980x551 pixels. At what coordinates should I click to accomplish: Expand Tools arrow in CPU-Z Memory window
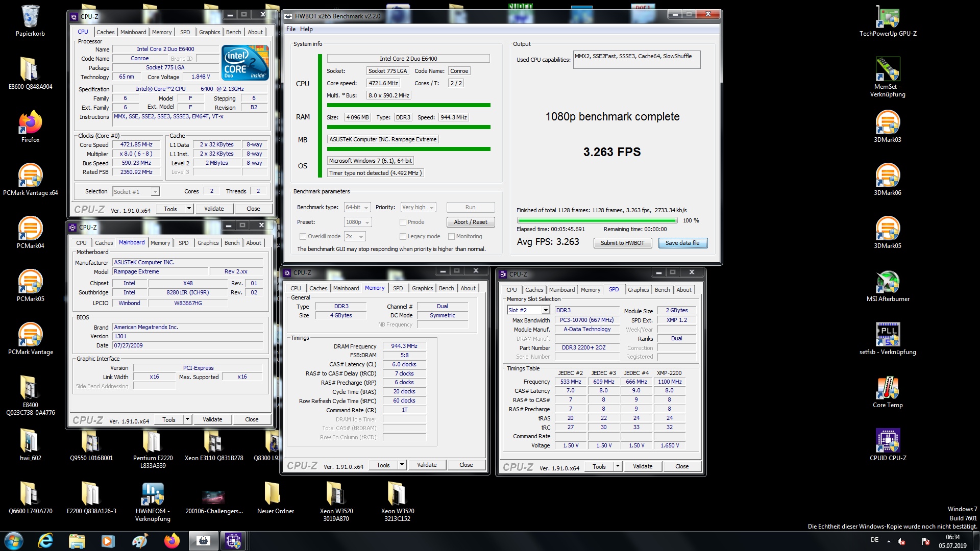(402, 465)
